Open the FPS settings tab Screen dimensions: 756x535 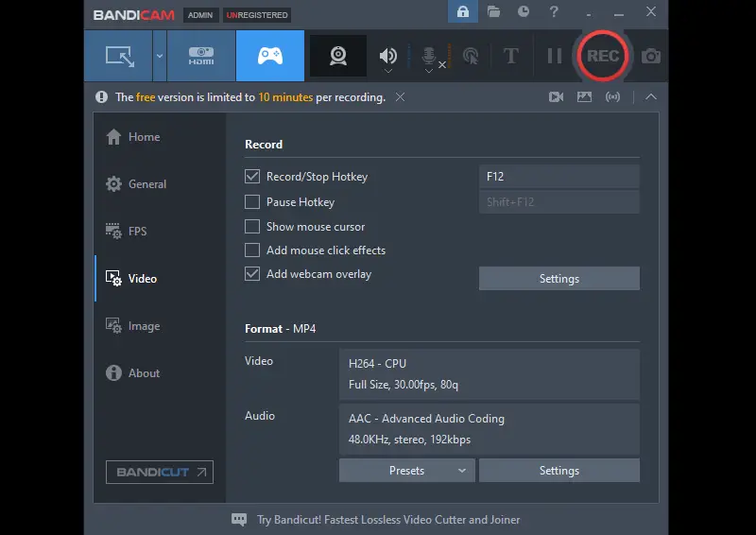(x=127, y=231)
